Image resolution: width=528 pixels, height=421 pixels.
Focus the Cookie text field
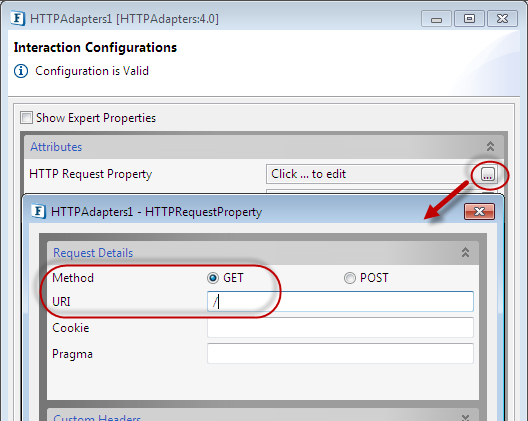click(340, 327)
